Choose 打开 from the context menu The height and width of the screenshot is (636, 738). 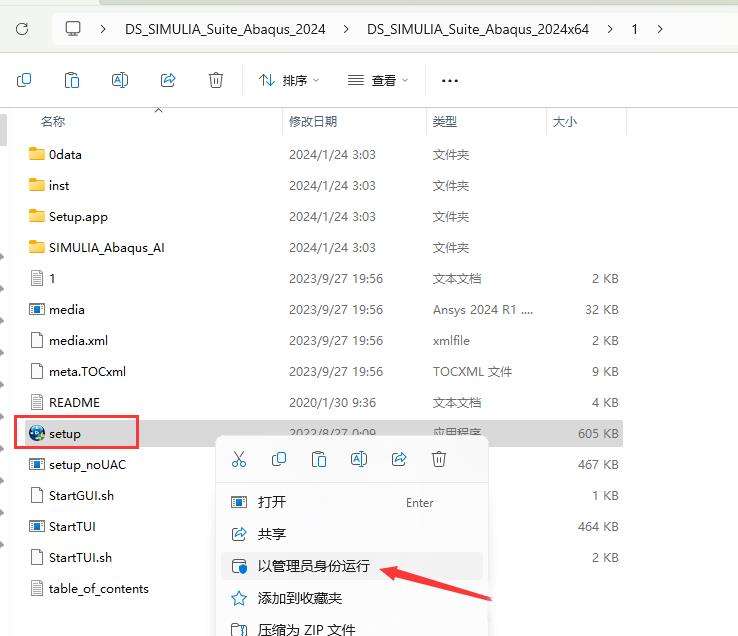[352, 502]
